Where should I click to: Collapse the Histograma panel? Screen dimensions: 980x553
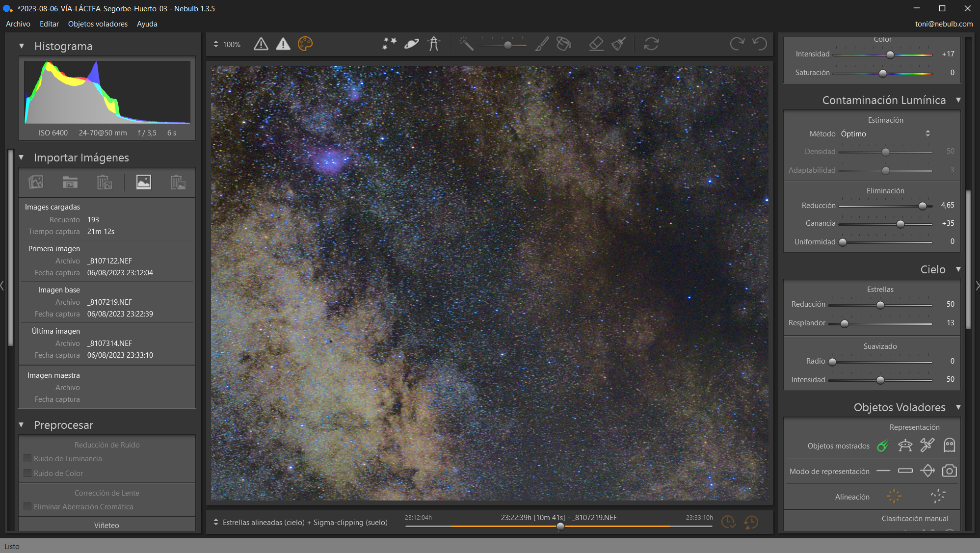(22, 46)
